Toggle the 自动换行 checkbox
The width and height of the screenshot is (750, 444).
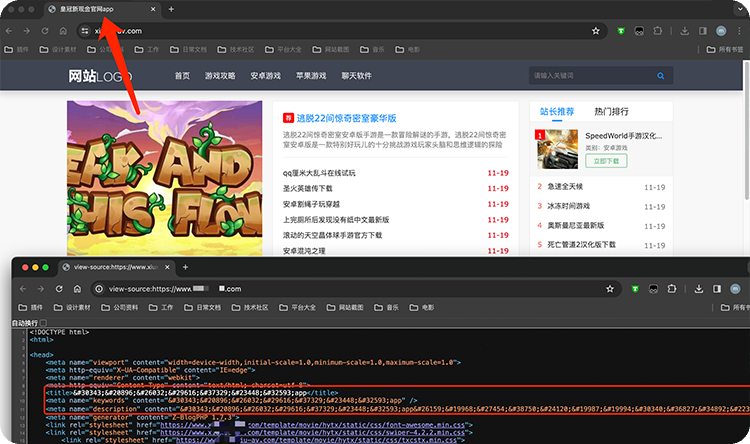point(44,323)
